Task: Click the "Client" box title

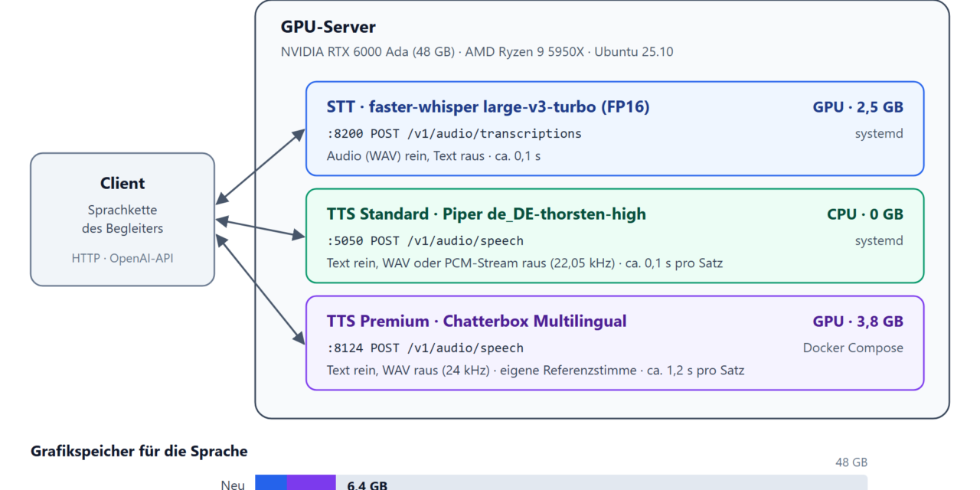Action: 122,183
